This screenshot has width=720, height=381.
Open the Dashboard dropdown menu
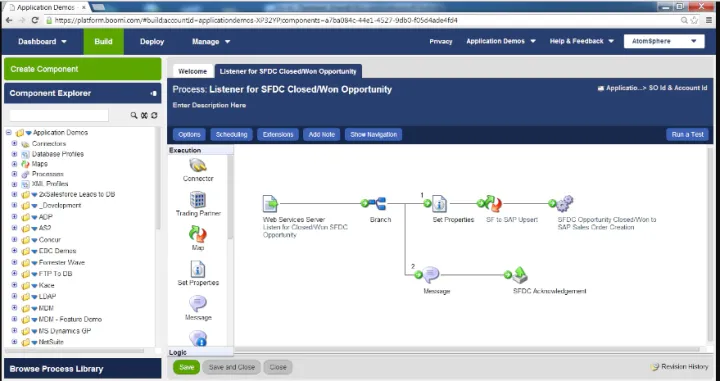click(42, 41)
